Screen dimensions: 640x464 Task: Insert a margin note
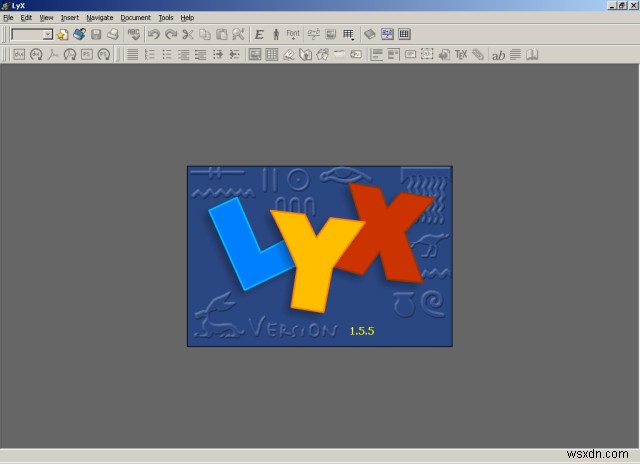pyautogui.click(x=393, y=55)
